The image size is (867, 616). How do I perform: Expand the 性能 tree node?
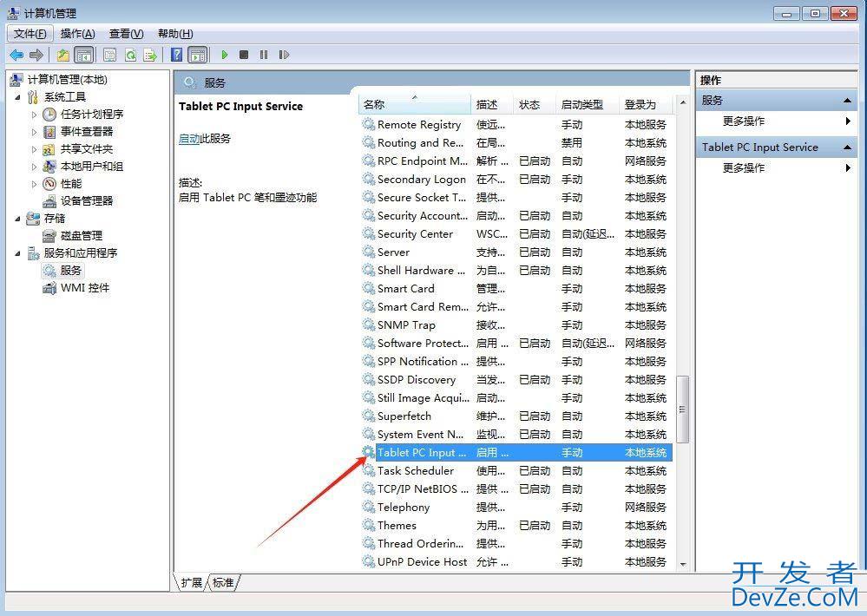[35, 184]
